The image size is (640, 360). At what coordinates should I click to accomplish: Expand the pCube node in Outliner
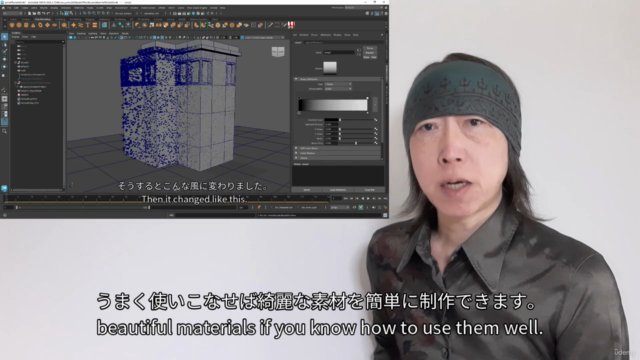point(16,62)
